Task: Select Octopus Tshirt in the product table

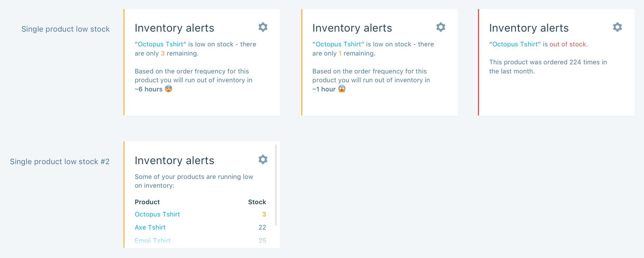Action: (157, 214)
